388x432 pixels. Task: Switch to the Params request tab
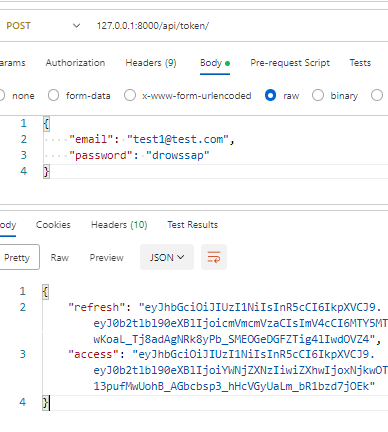[x=12, y=63]
